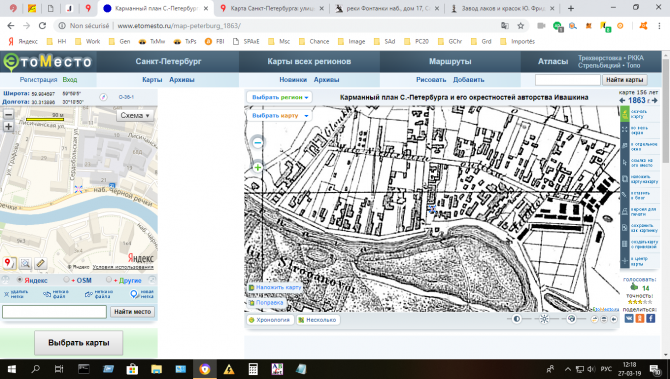Switch to Завод лаков и красок tab
670x379 pixels.
(x=502, y=8)
